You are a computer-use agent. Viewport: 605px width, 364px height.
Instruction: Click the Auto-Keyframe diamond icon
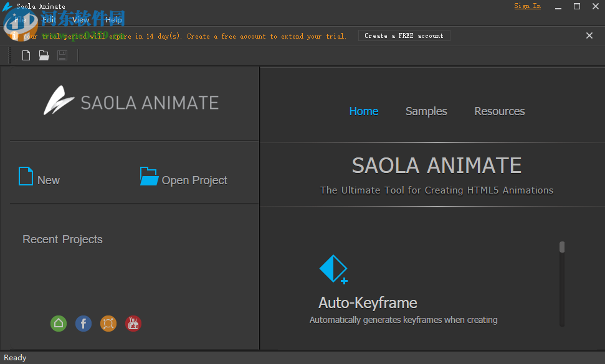pyautogui.click(x=333, y=269)
